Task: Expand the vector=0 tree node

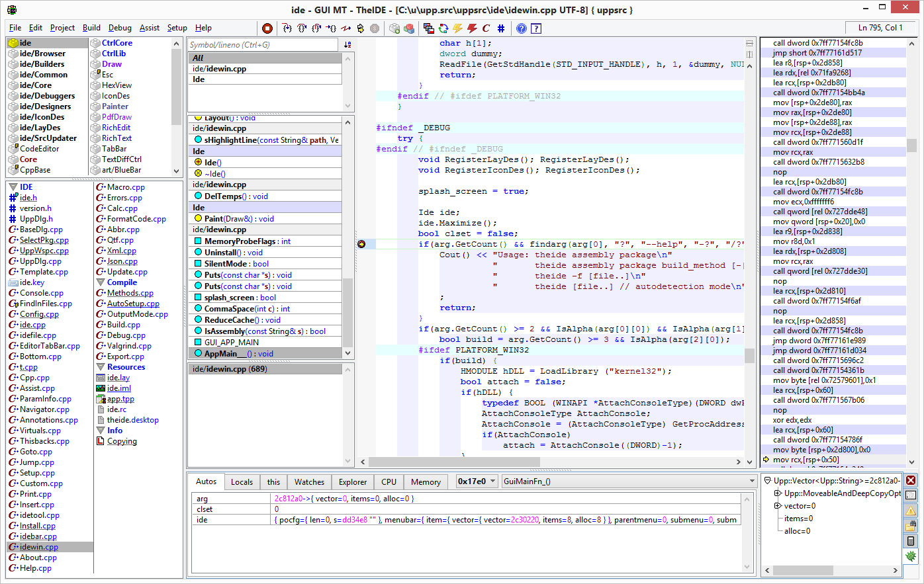Action: point(778,506)
